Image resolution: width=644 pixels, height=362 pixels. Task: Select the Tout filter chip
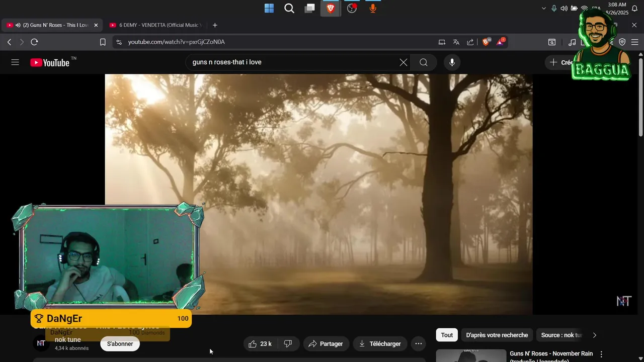[x=447, y=335]
